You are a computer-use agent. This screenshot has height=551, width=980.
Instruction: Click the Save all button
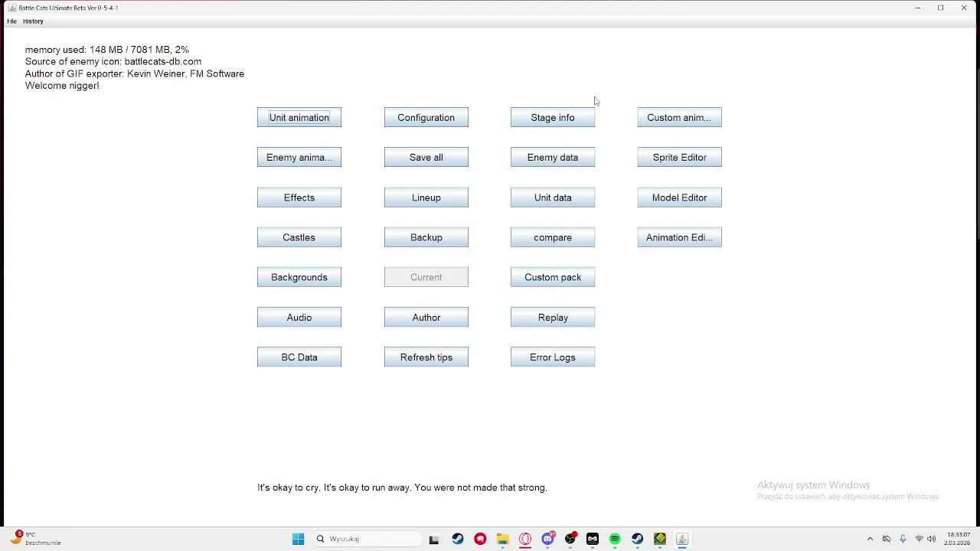click(426, 157)
